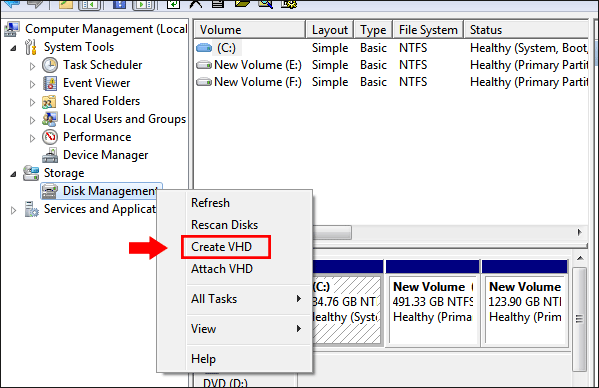
Task: Click NTFS file system cell for E:
Action: tap(413, 65)
